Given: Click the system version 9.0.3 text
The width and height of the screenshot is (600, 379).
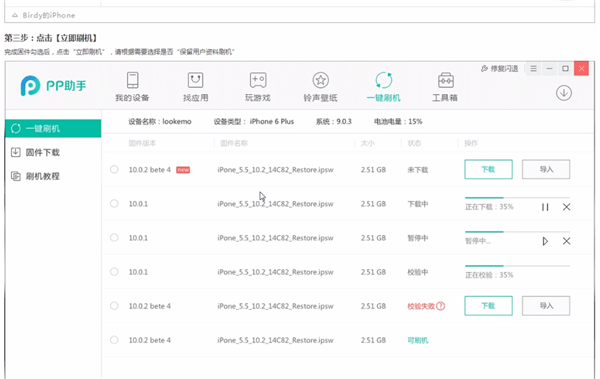Looking at the screenshot, I should click(x=344, y=121).
